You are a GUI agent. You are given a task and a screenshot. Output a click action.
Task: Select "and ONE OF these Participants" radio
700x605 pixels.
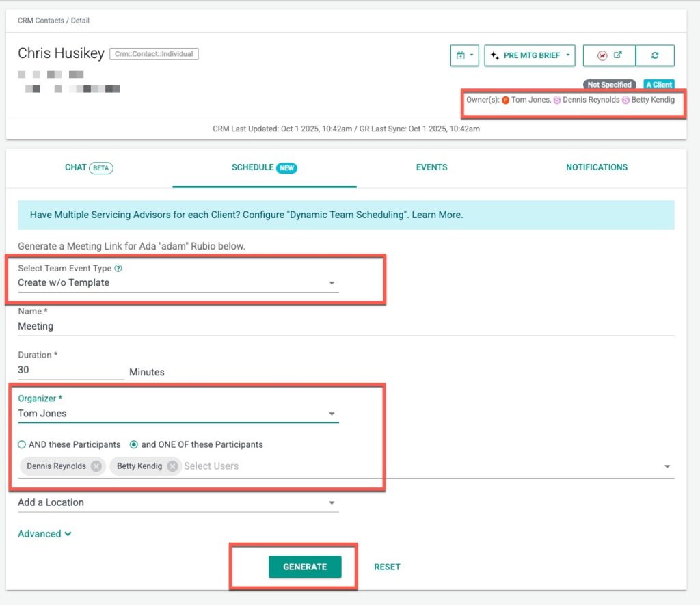click(134, 444)
